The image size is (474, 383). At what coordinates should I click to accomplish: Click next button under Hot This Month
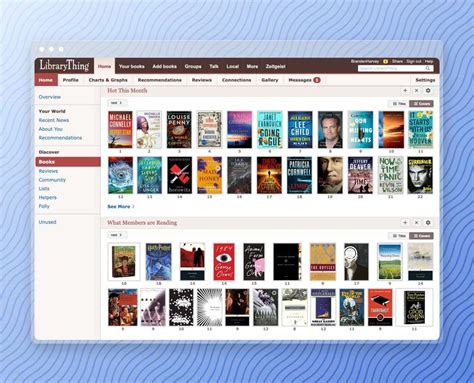point(117,103)
